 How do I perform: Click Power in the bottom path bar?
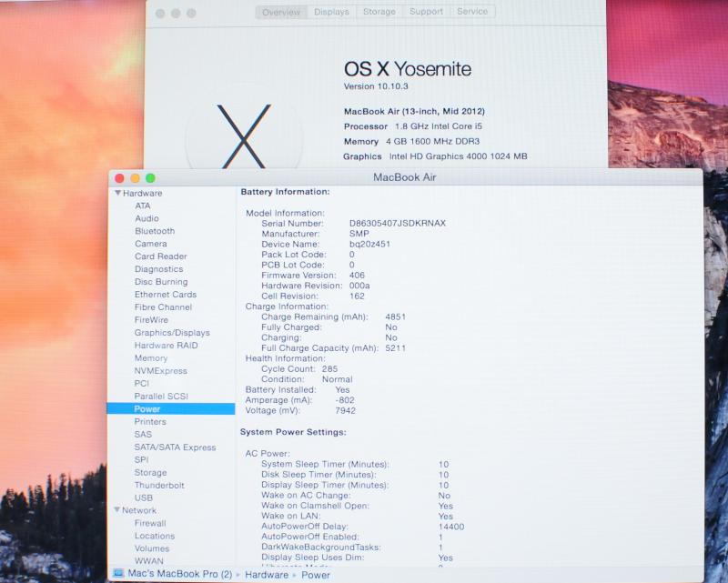pos(316,575)
